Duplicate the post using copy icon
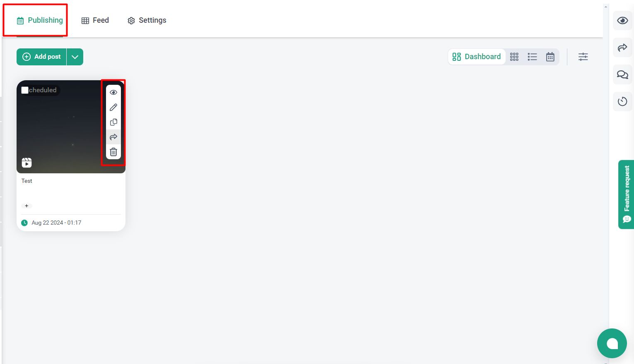 [x=113, y=122]
